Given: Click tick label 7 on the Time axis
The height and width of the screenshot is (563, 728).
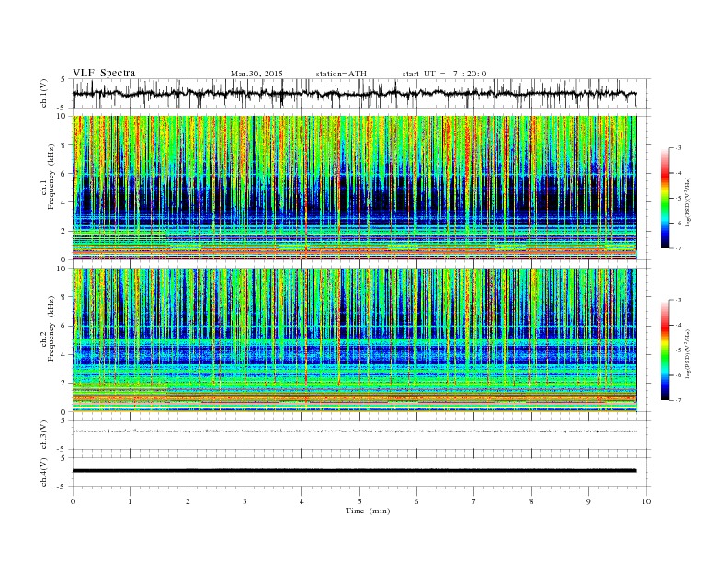Looking at the screenshot, I should 474,501.
